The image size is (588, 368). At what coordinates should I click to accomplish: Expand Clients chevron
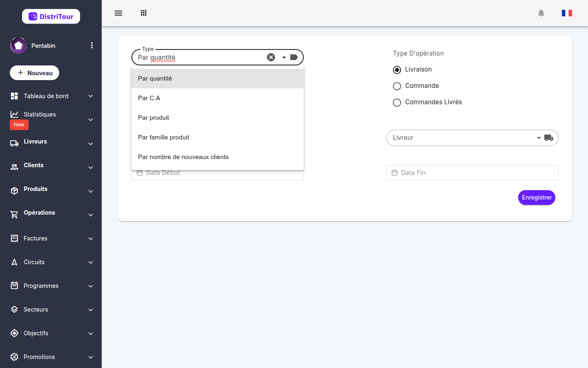pyautogui.click(x=91, y=168)
